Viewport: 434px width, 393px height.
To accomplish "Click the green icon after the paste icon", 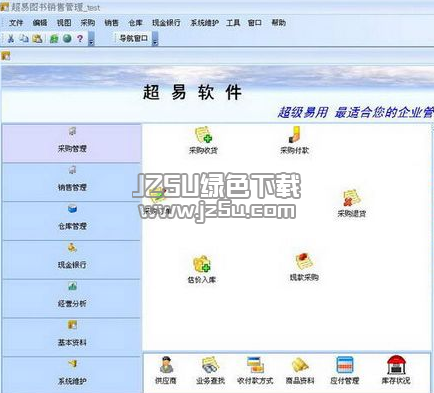I will pyautogui.click(x=54, y=38).
